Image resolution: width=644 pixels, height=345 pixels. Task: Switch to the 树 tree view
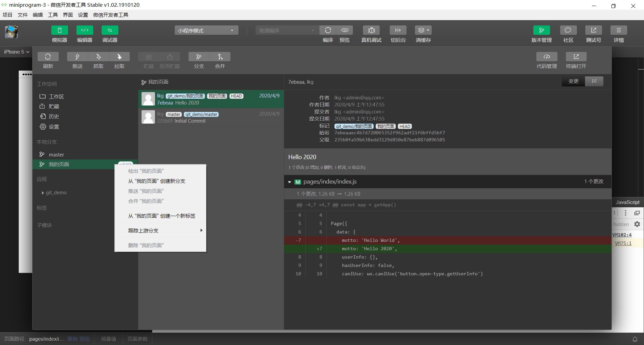594,81
